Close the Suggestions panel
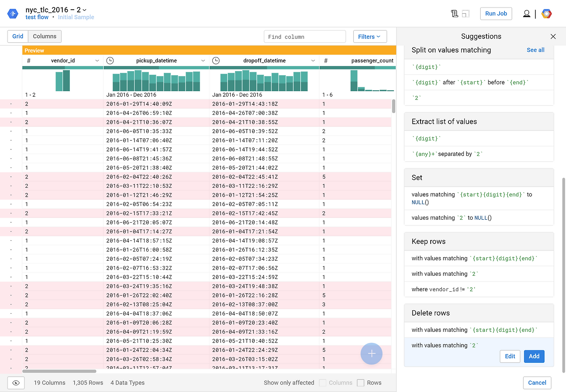Viewport: 566px width, 392px height. (553, 37)
